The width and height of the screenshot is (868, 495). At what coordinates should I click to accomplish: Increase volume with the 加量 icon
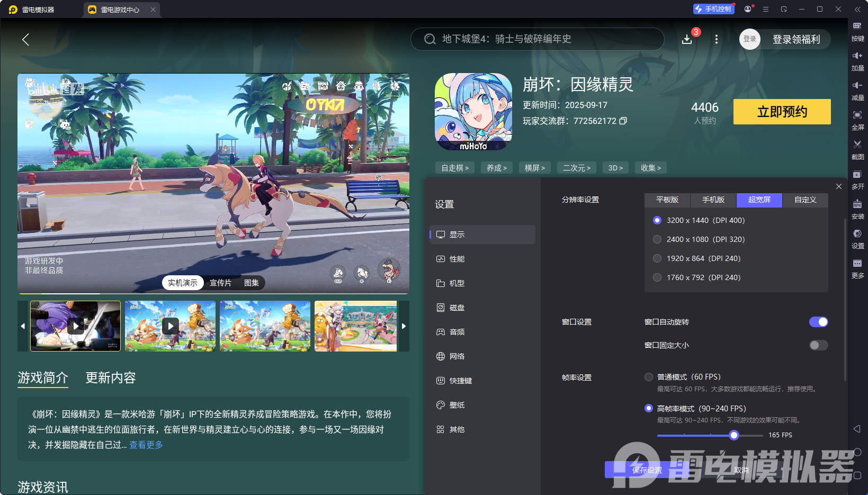pyautogui.click(x=858, y=60)
